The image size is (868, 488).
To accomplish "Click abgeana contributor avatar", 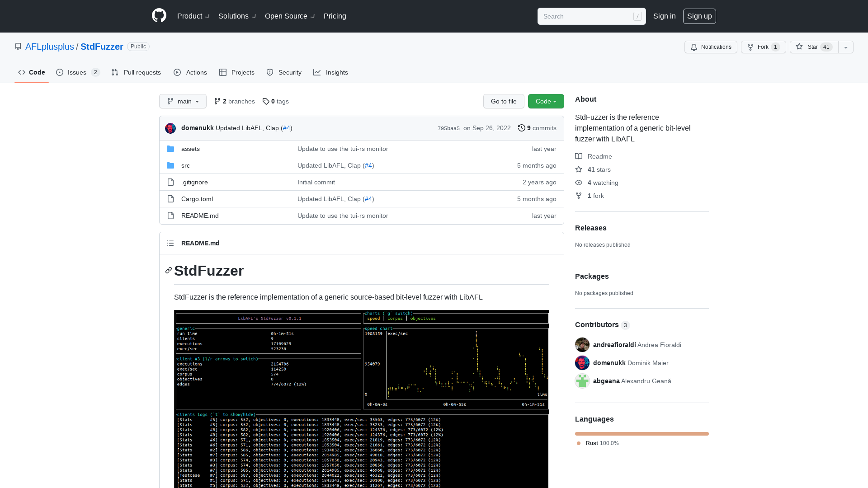I will pyautogui.click(x=582, y=381).
